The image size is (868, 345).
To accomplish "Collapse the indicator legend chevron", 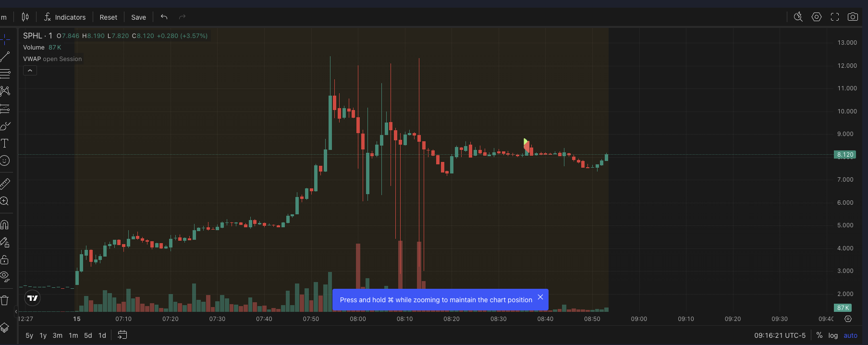I will [x=30, y=71].
